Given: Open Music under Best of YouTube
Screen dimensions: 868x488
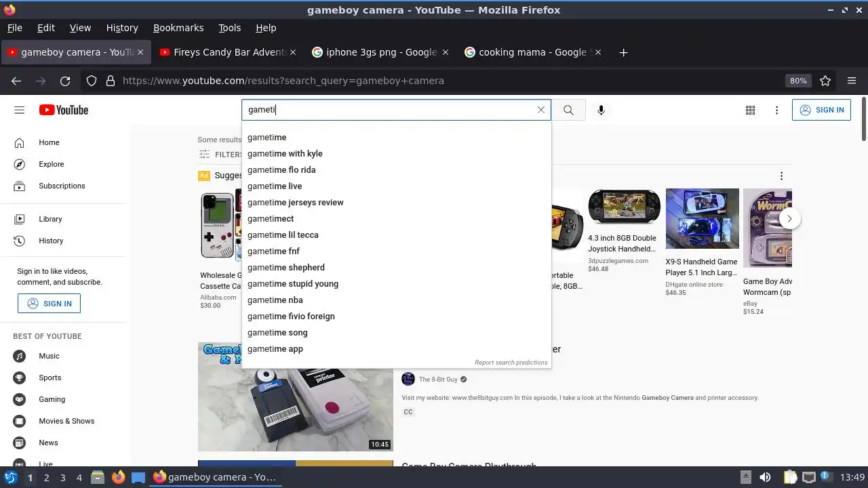Looking at the screenshot, I should [49, 356].
